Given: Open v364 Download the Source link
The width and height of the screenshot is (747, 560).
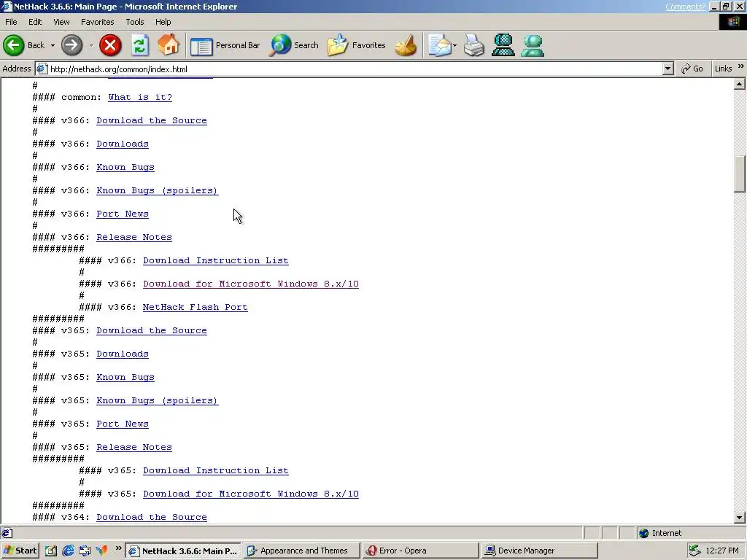Looking at the screenshot, I should point(152,517).
